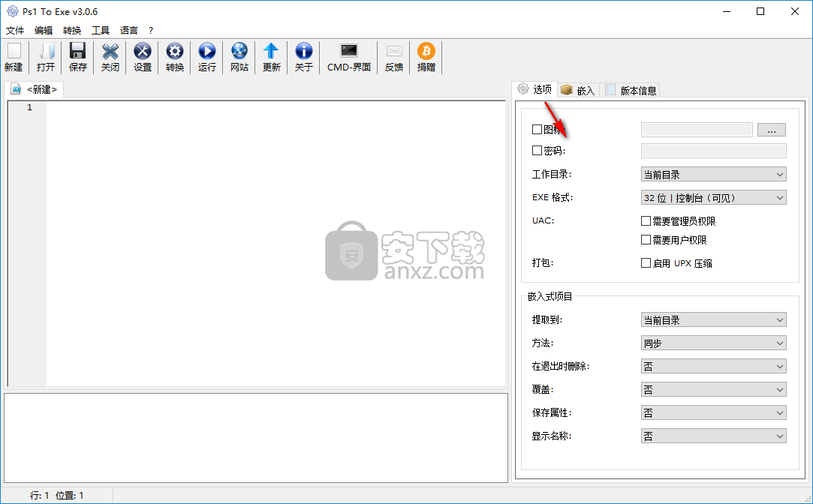Image resolution: width=813 pixels, height=504 pixels.
Task: Click the 反馈 (Feedback) envelope icon
Action: click(394, 51)
